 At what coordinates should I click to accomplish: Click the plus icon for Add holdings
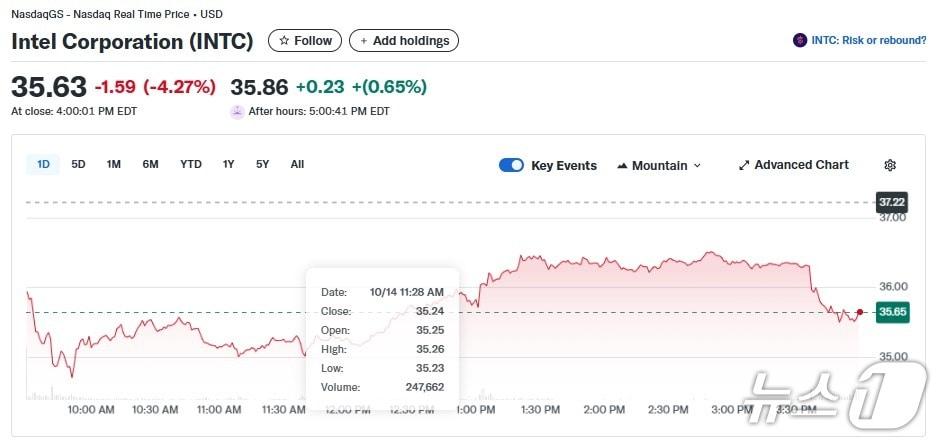pos(364,41)
